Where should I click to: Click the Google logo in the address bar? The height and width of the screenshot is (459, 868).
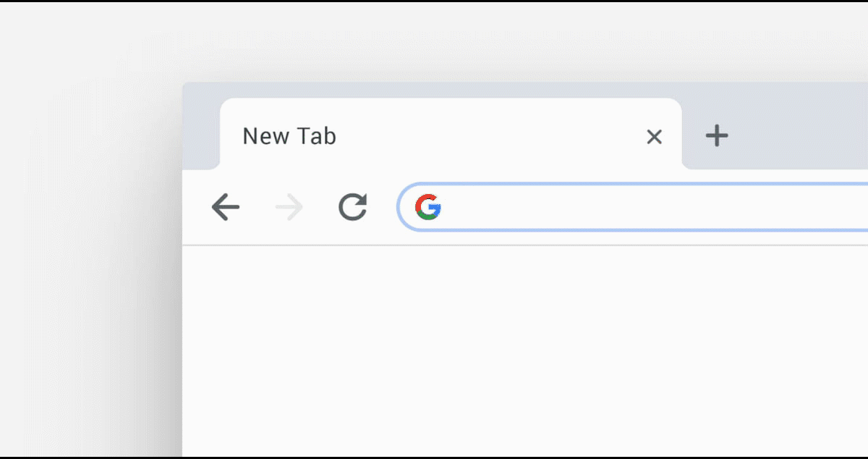428,207
